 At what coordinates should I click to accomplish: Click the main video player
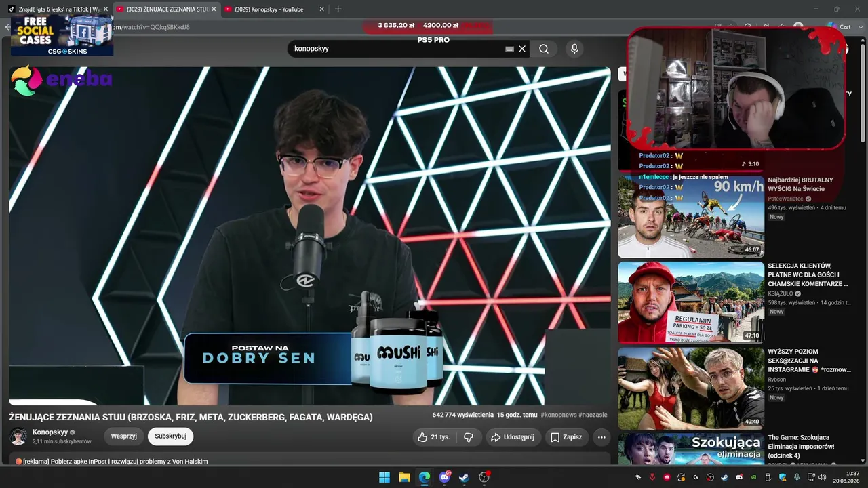pos(310,236)
